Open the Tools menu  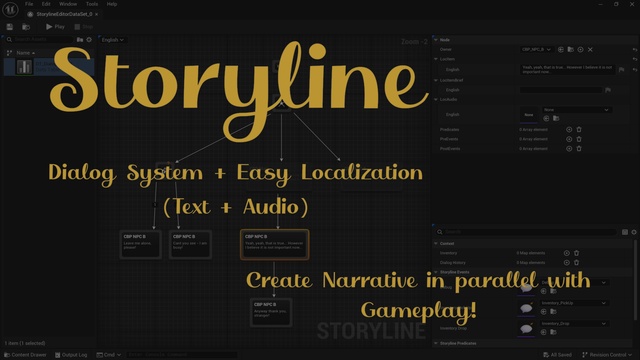92,4
